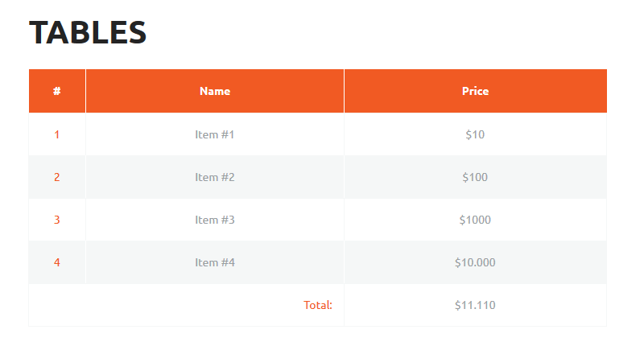
Task: Select row number 2 cell
Action: point(57,177)
